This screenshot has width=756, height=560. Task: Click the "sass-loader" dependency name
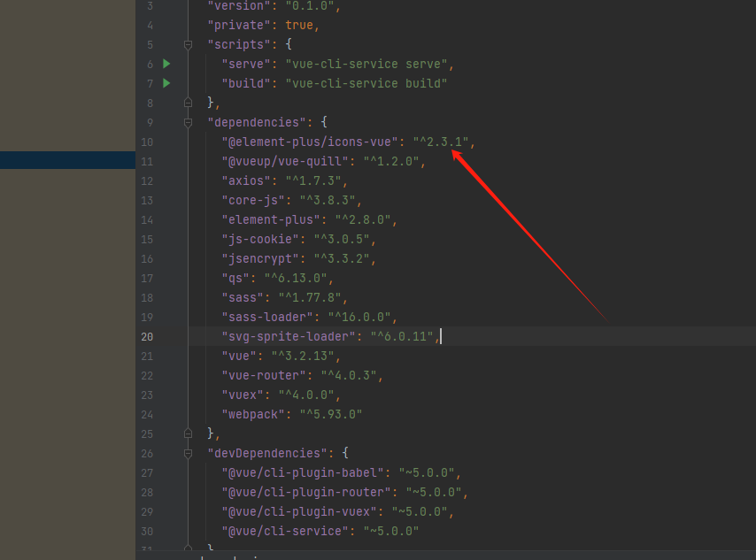tap(267, 317)
